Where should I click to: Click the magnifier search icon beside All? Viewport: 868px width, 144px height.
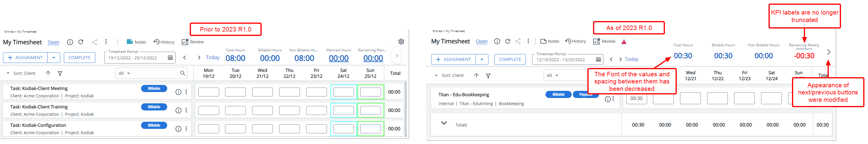(x=183, y=73)
